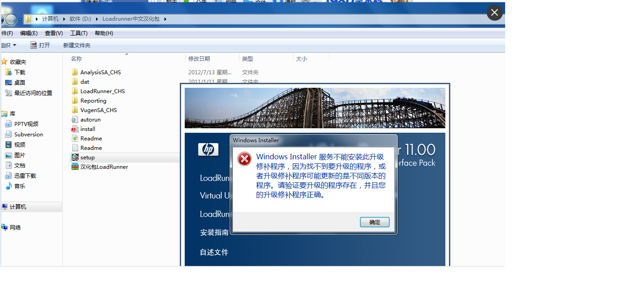This screenshot has height=302, width=644.
Task: Click the 确定 button in Windows Installer dialog
Action: click(374, 222)
